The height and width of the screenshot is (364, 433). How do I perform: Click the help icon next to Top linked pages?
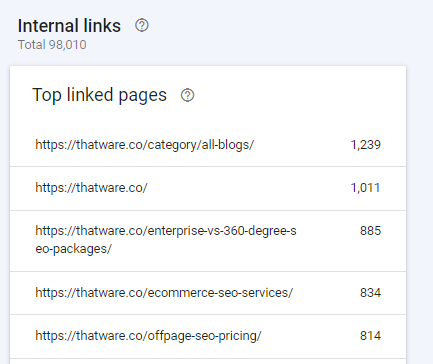click(187, 95)
